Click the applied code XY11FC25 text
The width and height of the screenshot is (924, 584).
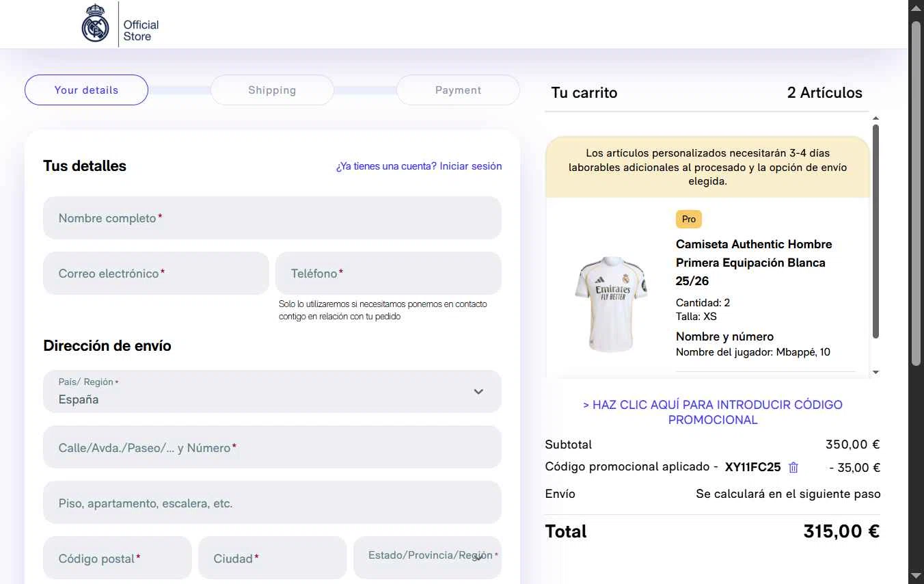(x=752, y=468)
